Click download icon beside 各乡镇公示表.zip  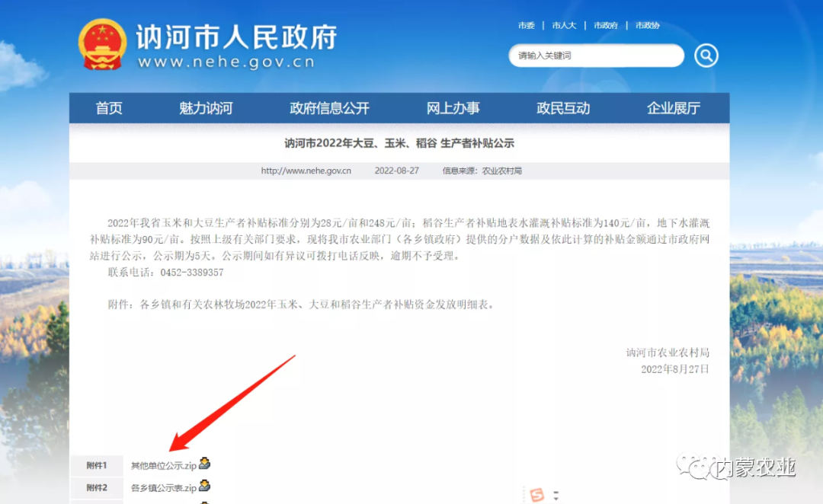click(205, 486)
